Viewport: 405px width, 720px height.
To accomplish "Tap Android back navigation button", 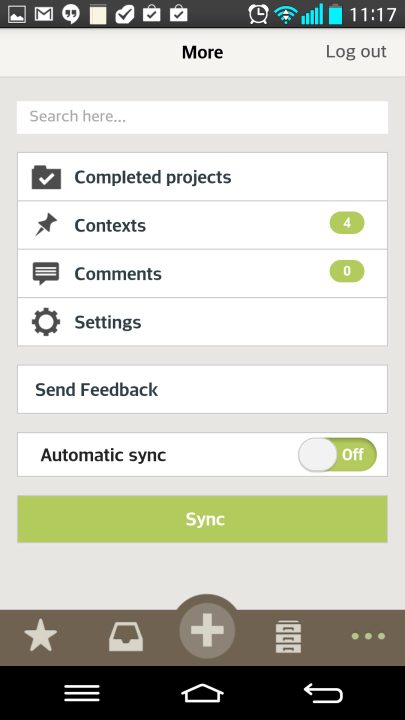I will coord(323,693).
